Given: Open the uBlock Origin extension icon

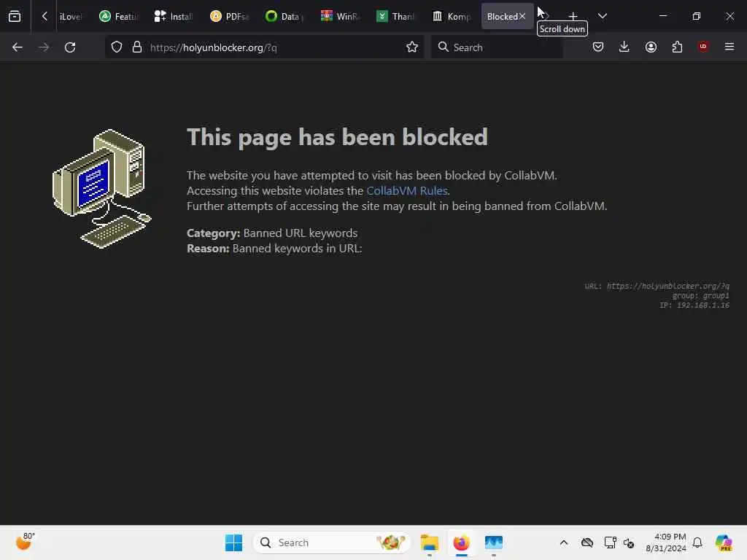Looking at the screenshot, I should pyautogui.click(x=703, y=47).
